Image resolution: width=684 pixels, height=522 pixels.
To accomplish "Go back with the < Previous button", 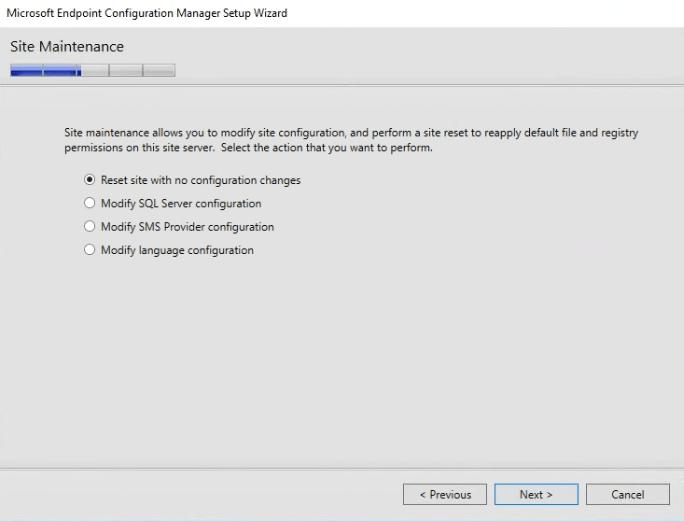I will click(x=445, y=494).
